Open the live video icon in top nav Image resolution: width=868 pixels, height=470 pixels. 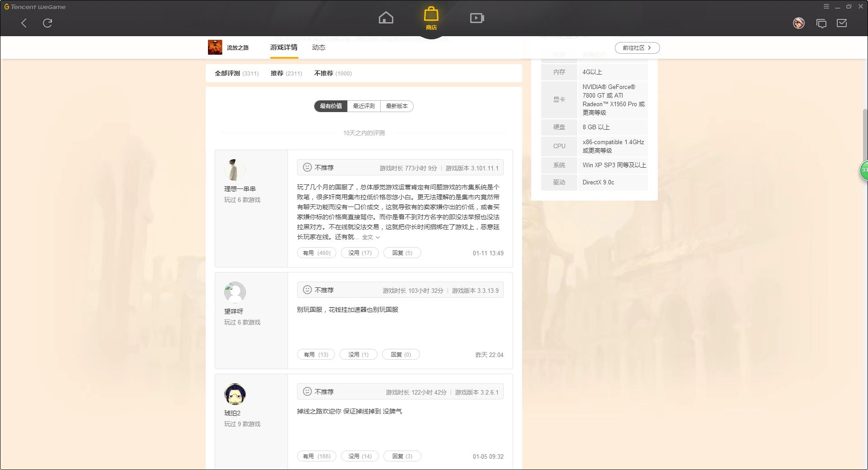click(x=477, y=18)
